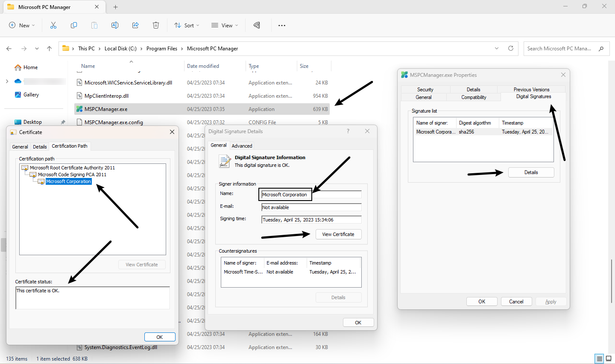The width and height of the screenshot is (615, 364).
Task: Click the Share icon in toolbar
Action: pos(135,26)
